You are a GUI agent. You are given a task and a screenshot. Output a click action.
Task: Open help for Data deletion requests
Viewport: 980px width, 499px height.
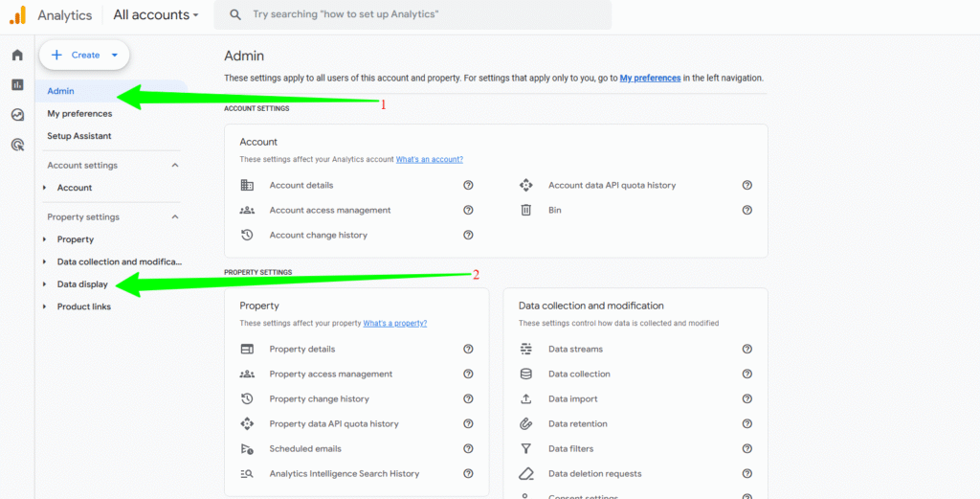pos(746,474)
